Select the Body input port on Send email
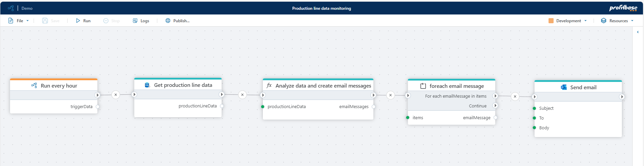This screenshot has width=644, height=166. pos(534,128)
